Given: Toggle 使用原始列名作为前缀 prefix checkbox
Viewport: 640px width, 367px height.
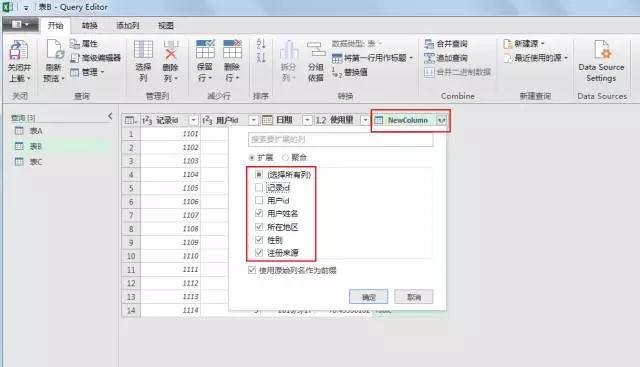Looking at the screenshot, I should click(252, 270).
